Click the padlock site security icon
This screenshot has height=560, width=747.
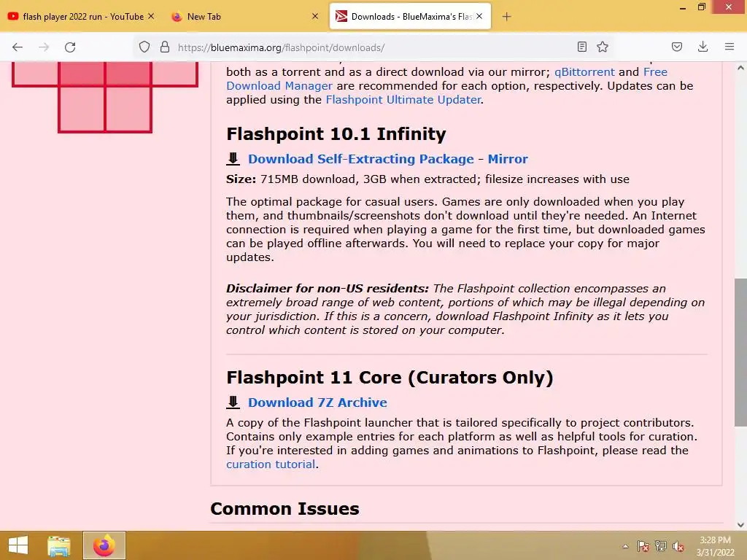165,47
